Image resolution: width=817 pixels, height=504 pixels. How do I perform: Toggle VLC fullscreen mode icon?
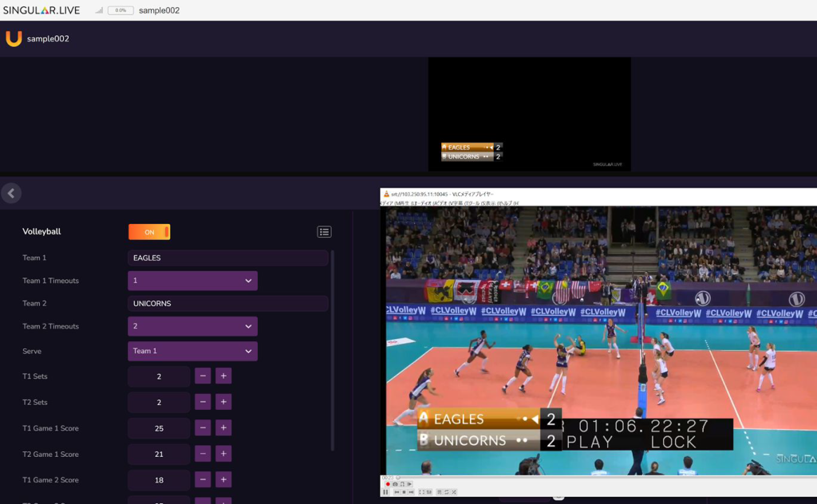click(421, 492)
